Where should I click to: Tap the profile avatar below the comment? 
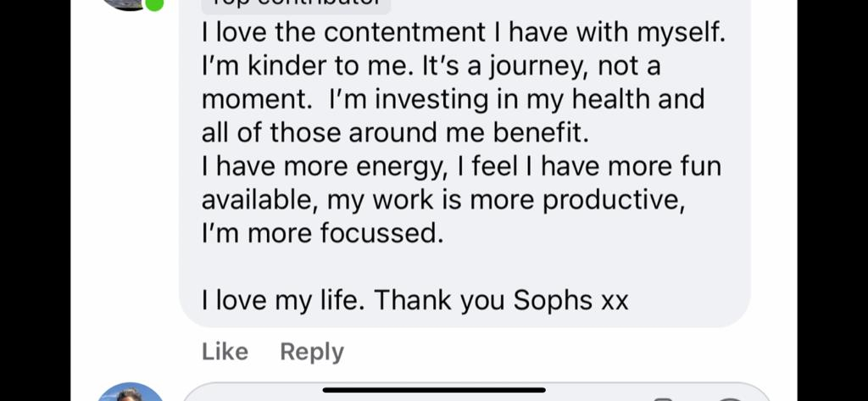[130, 394]
